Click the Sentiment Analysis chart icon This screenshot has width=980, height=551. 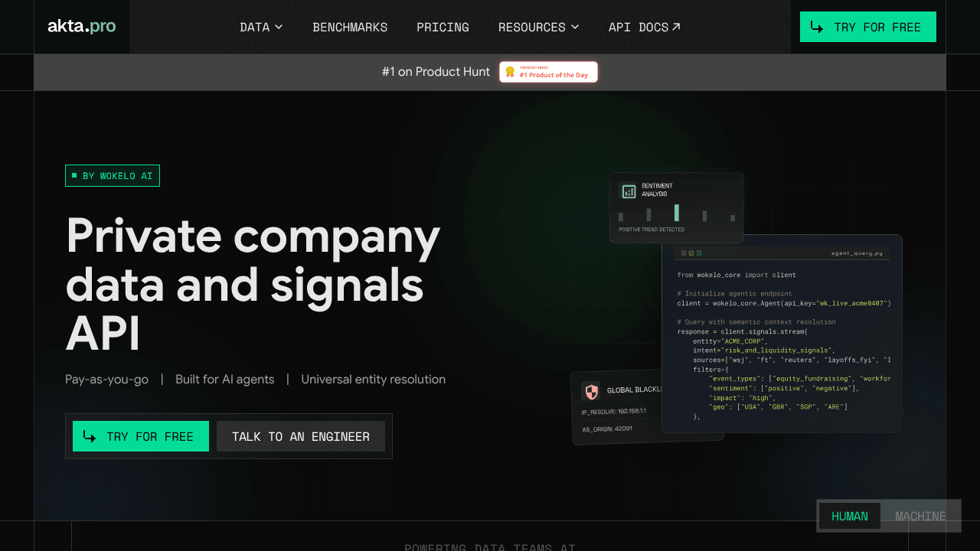point(628,191)
